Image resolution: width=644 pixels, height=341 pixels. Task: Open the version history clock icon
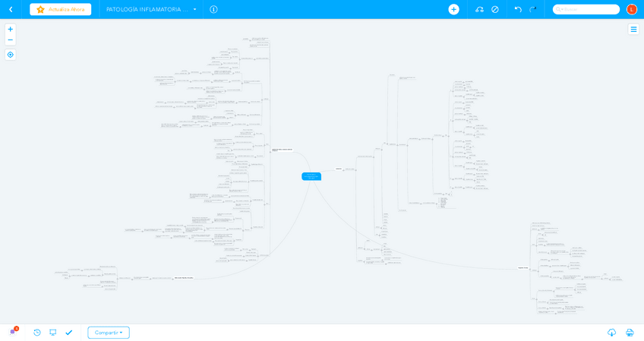pos(37,333)
